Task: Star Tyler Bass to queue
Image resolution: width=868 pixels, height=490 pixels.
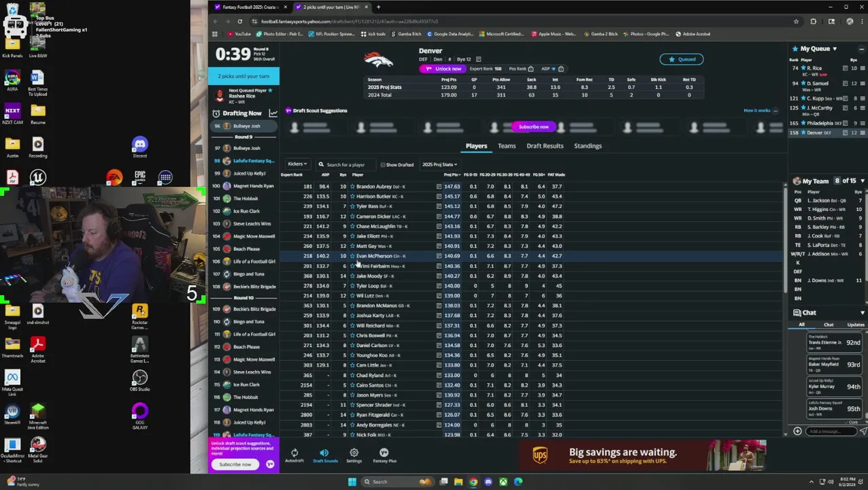Action: point(352,206)
